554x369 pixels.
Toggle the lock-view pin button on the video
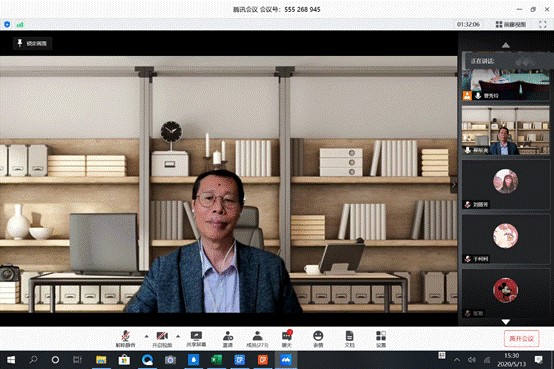click(33, 43)
